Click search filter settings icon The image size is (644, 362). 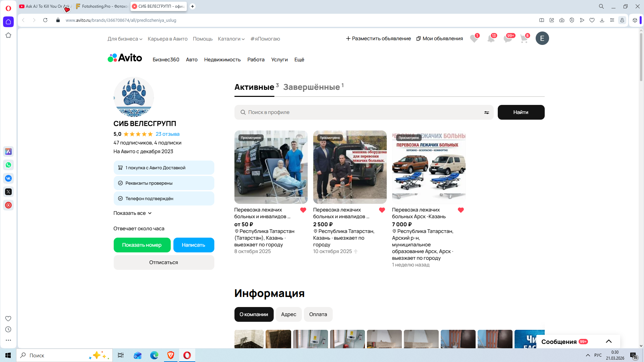(486, 113)
